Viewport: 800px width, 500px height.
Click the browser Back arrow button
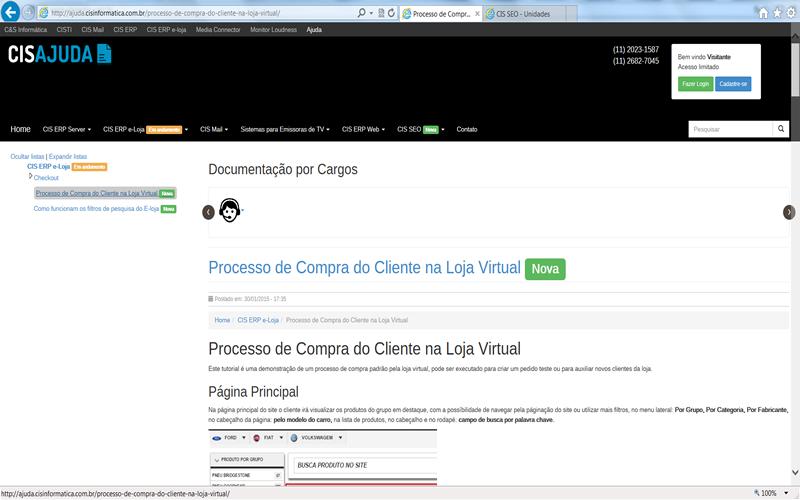pos(11,12)
